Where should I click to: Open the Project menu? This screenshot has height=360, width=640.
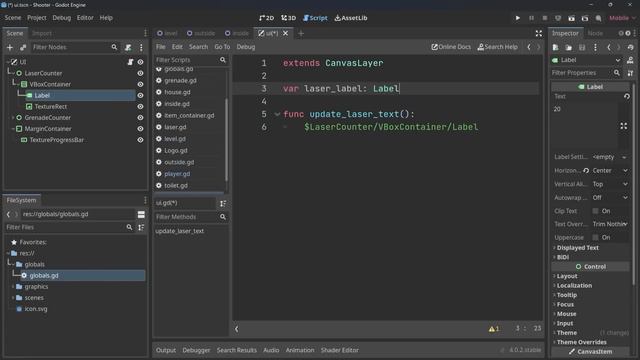point(37,18)
